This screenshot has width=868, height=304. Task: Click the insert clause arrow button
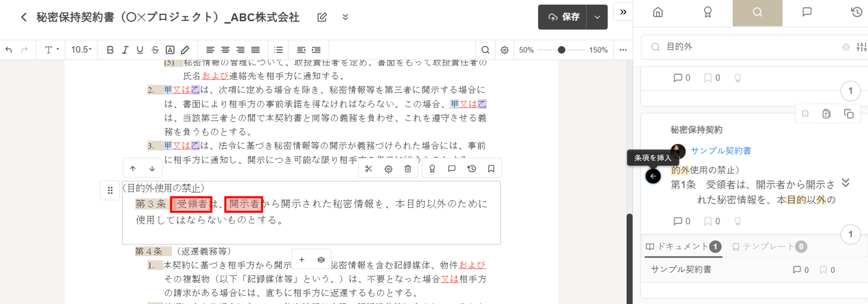(653, 176)
